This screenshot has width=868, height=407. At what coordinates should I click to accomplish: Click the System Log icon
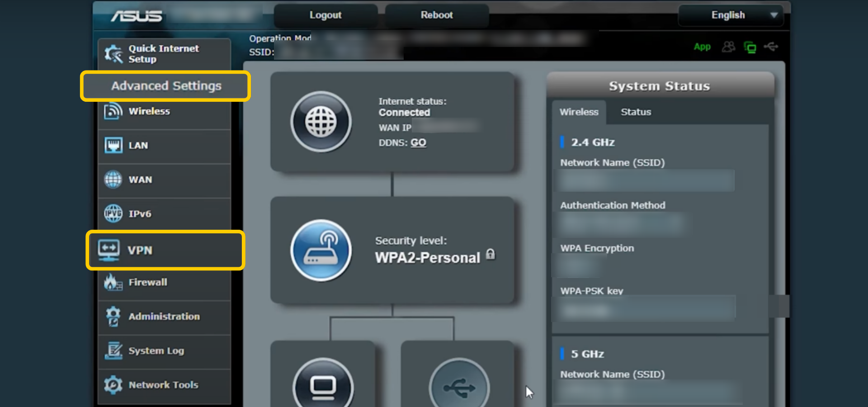tap(113, 351)
